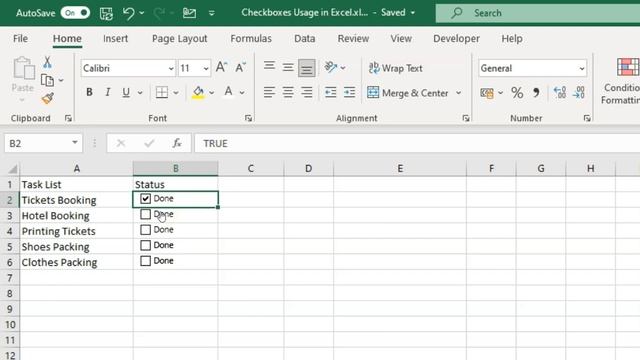Open borders dropdown arrow

pyautogui.click(x=176, y=93)
